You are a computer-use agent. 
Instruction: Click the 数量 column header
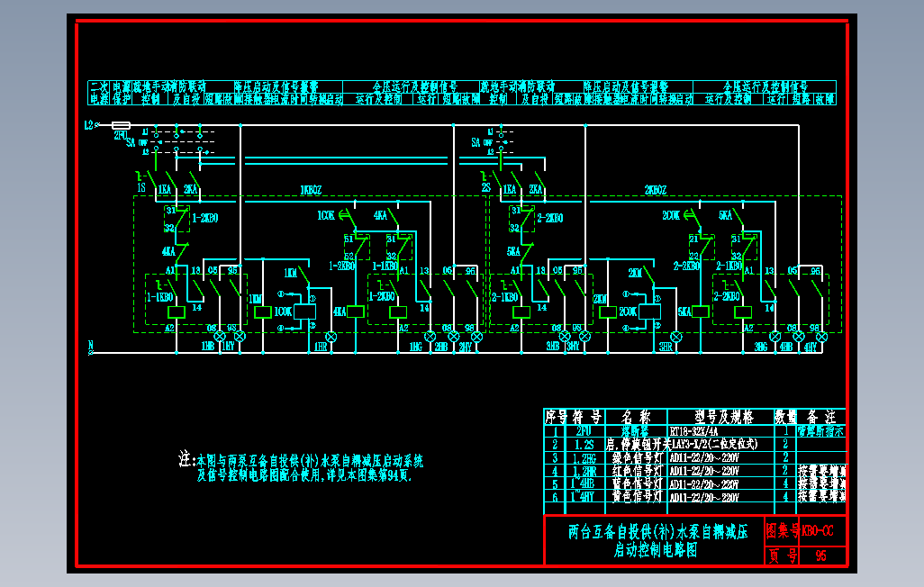785,417
